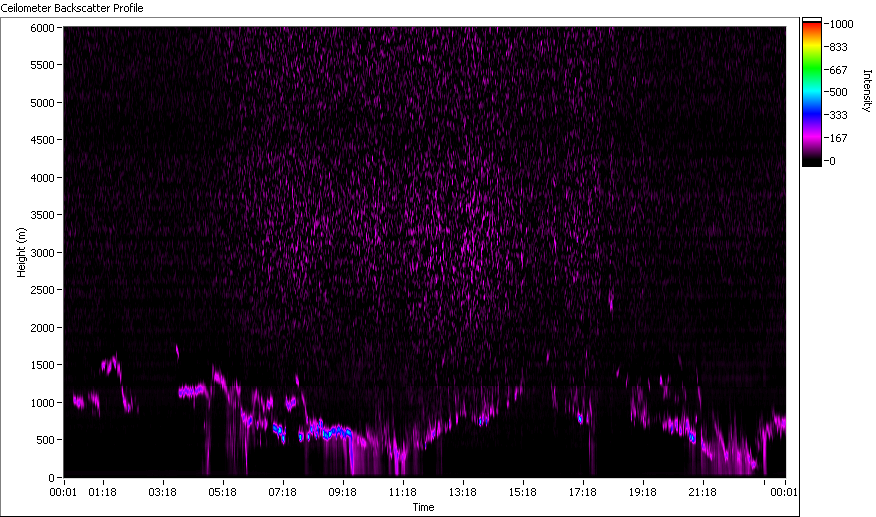Click the Time axis label
876x517 pixels.
[x=424, y=507]
